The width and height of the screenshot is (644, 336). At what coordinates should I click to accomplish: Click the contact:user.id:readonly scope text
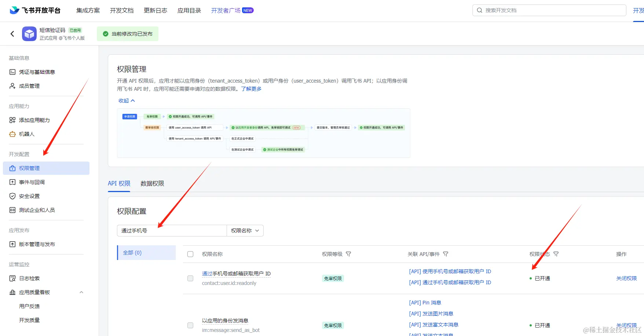click(229, 283)
